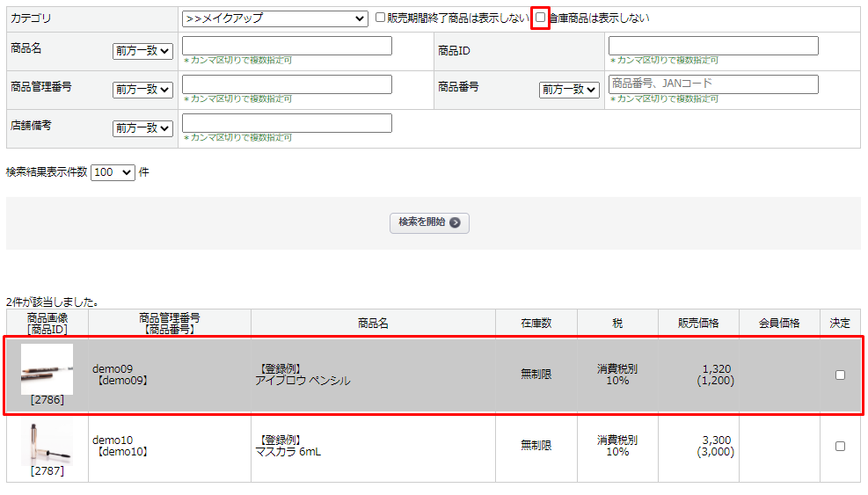Focus the 商品ID input field
This screenshot has height=495, width=868.
713,46
